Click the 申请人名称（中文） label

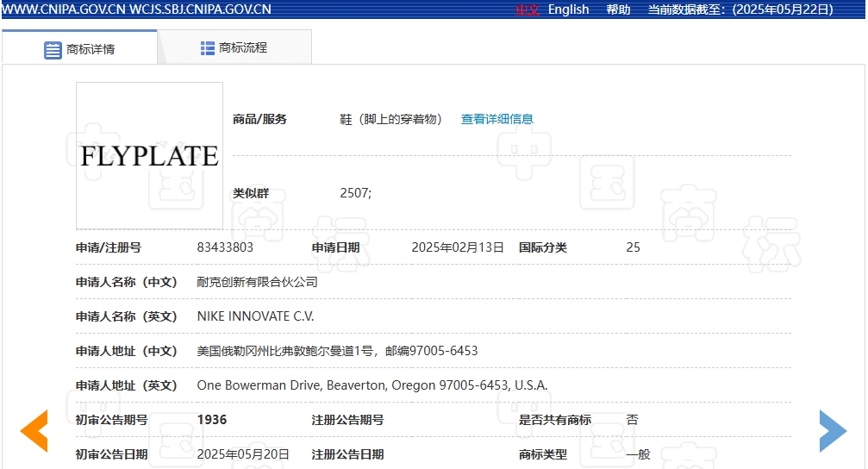pyautogui.click(x=126, y=282)
